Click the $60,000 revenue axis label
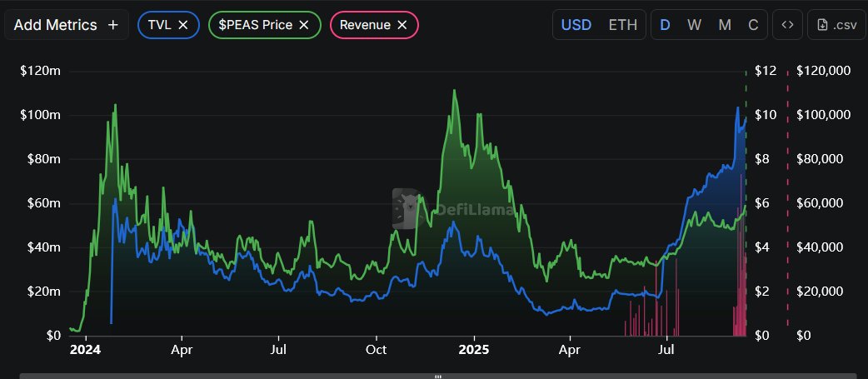 [x=820, y=203]
